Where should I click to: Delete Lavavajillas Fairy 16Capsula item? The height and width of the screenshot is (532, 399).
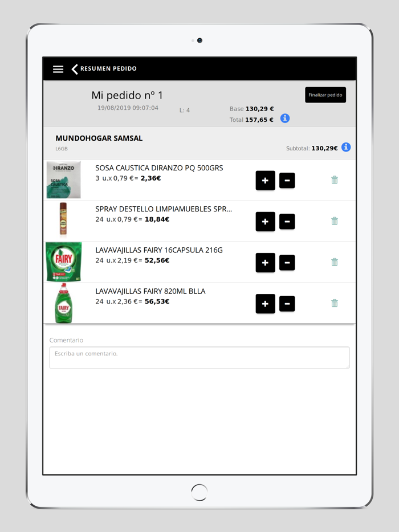pos(335,262)
